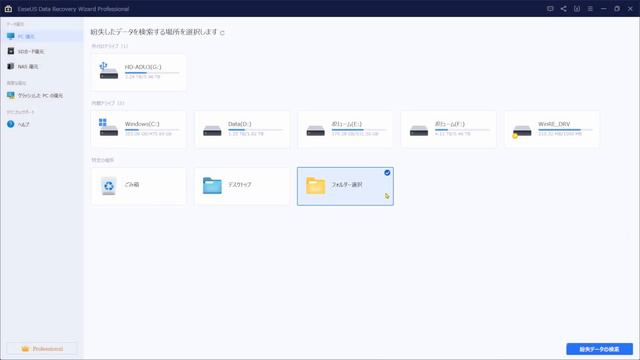This screenshot has width=640, height=360.
Task: Click the Windows(C:) usage bar
Action: [x=152, y=130]
